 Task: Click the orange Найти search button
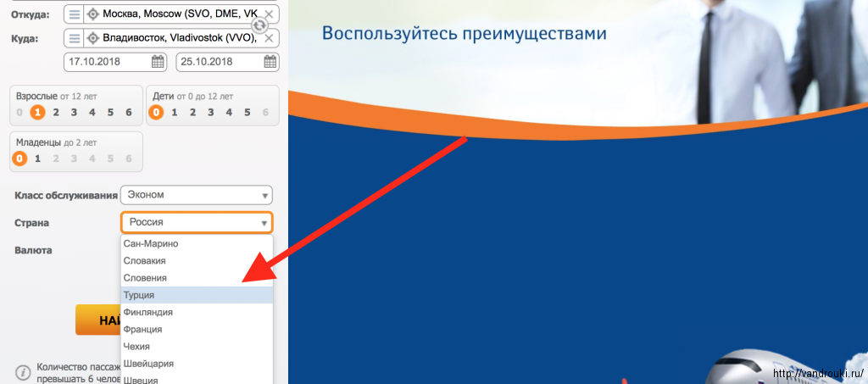point(98,320)
